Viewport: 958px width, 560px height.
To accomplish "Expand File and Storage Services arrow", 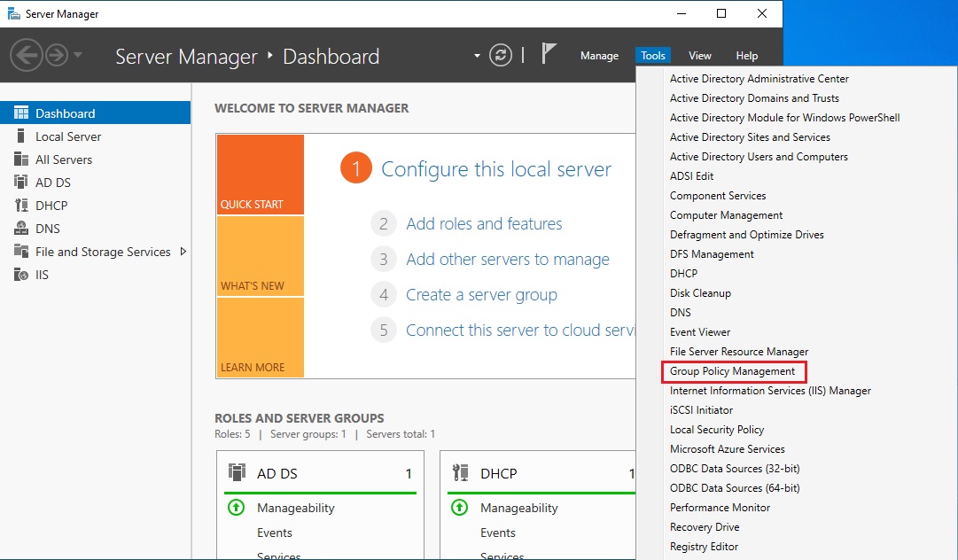I will 183,252.
